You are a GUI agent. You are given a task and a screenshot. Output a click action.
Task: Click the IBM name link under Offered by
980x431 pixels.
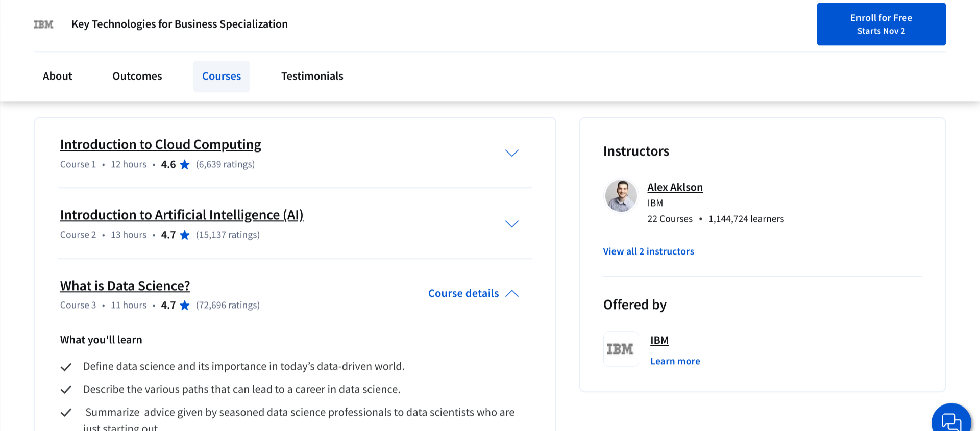[x=659, y=340]
